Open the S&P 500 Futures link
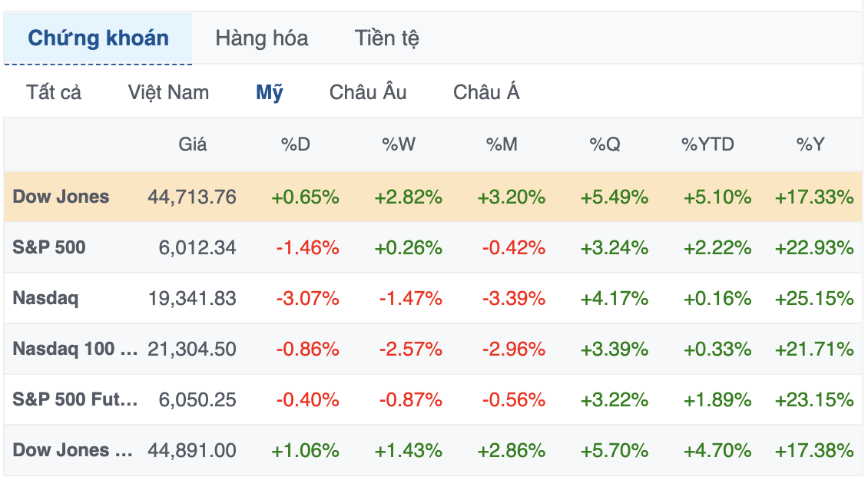868x487 pixels. click(x=75, y=399)
